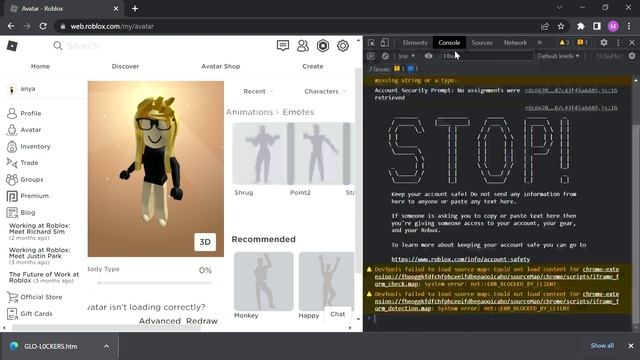This screenshot has height=360, width=640.
Task: Click the Avatar sidebar icon
Action: [12, 130]
